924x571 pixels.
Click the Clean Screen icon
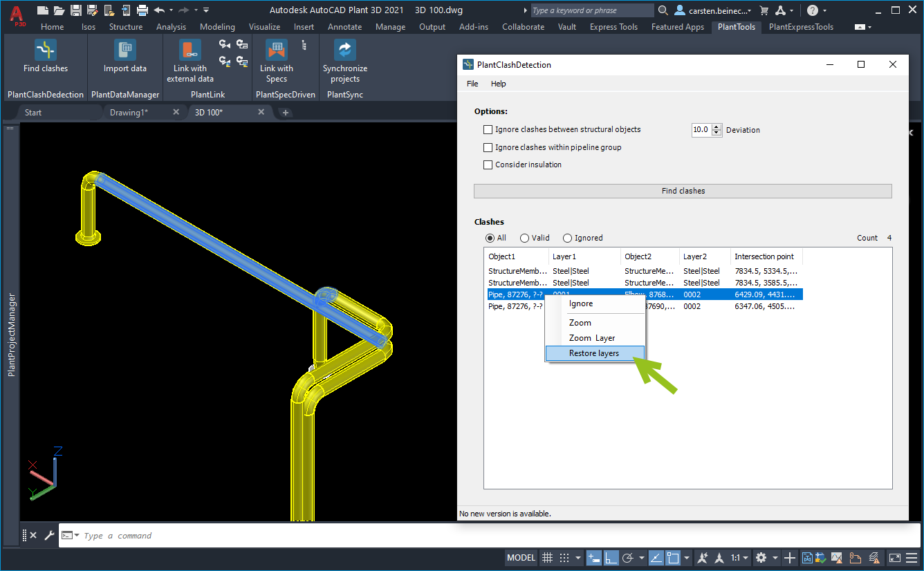coord(895,558)
